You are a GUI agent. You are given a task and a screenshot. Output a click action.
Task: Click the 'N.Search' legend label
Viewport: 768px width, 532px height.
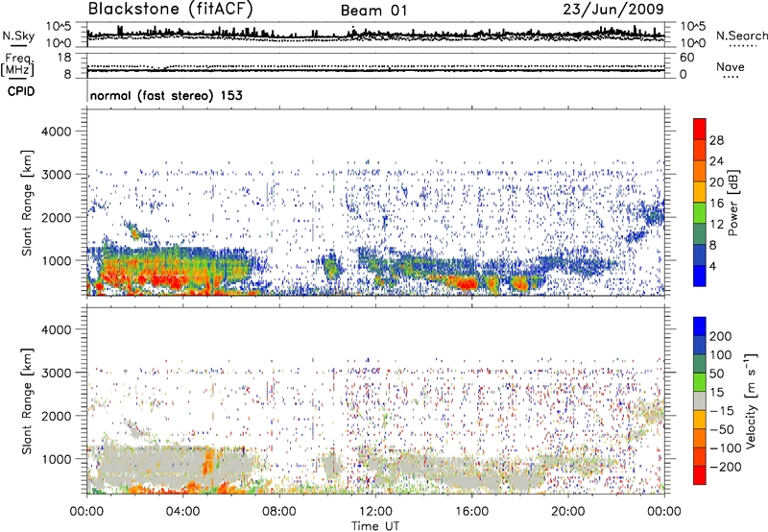[741, 36]
